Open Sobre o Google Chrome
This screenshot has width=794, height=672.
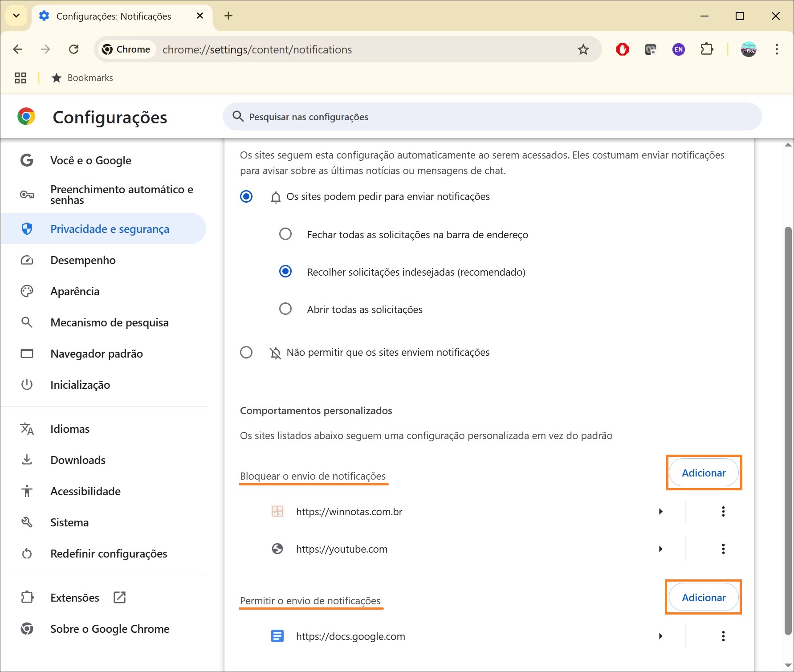coord(103,629)
